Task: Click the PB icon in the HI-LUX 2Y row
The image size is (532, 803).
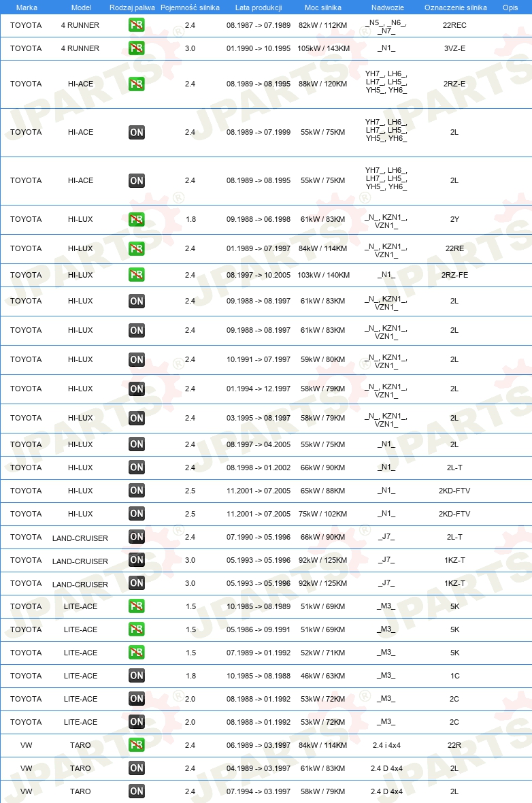Action: click(136, 219)
